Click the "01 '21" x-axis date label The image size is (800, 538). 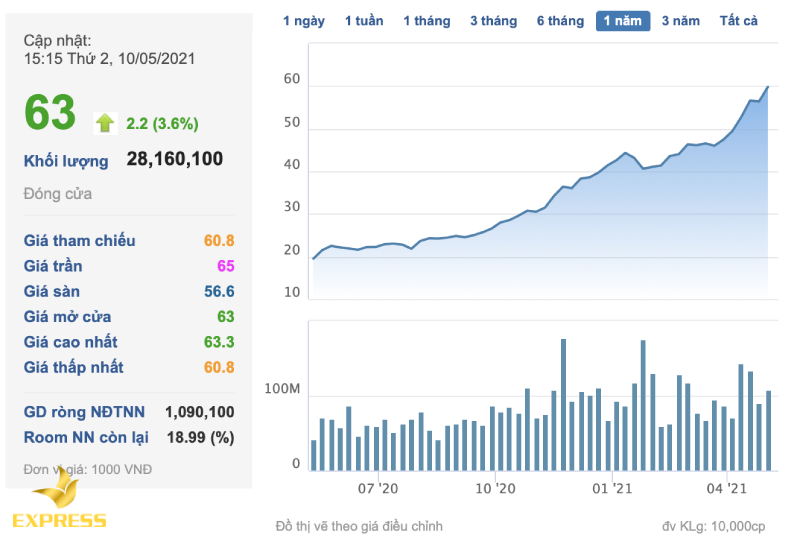point(612,489)
